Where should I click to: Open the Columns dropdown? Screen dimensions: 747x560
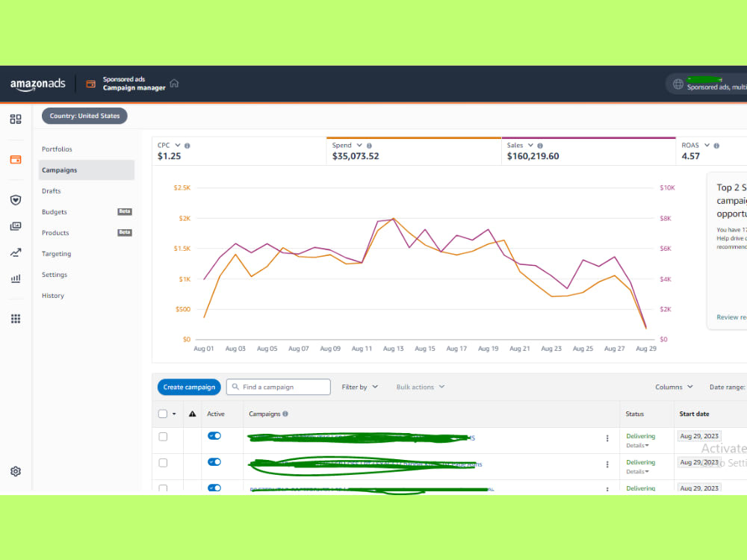click(674, 387)
